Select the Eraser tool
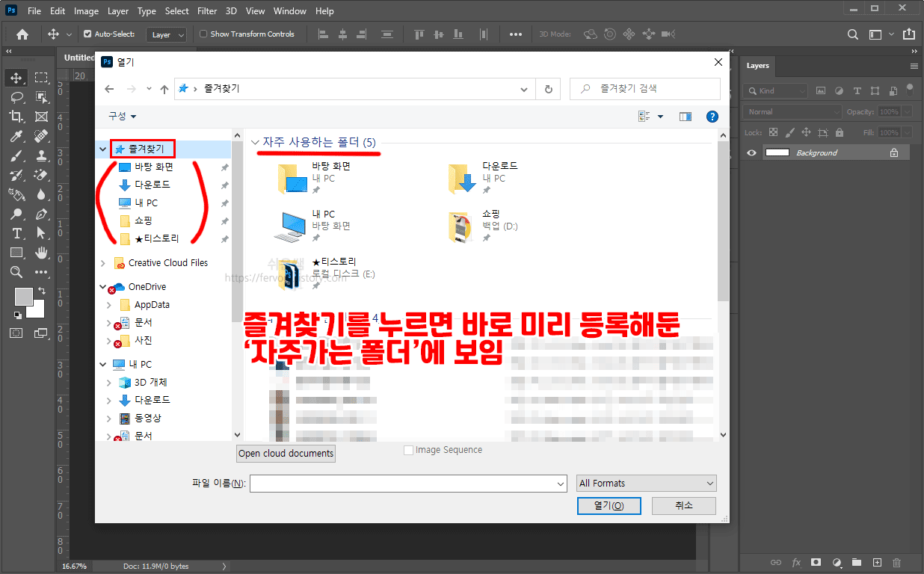The image size is (924, 574). [41, 175]
